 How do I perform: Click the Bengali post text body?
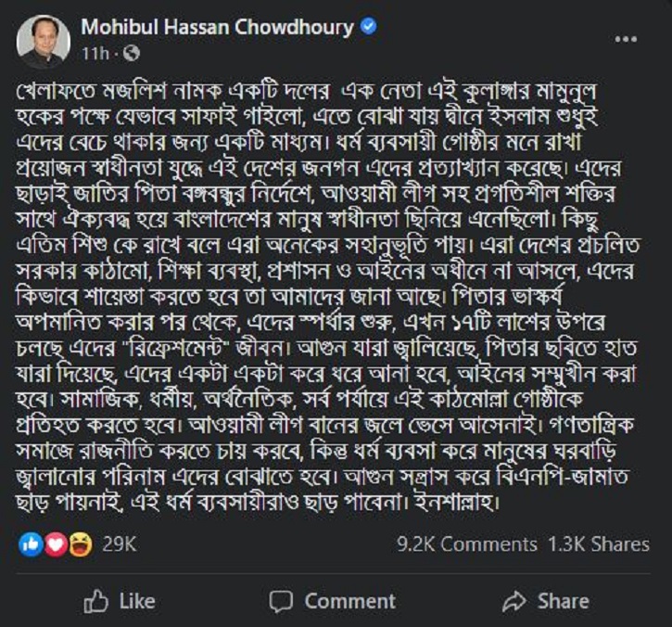tap(334, 278)
